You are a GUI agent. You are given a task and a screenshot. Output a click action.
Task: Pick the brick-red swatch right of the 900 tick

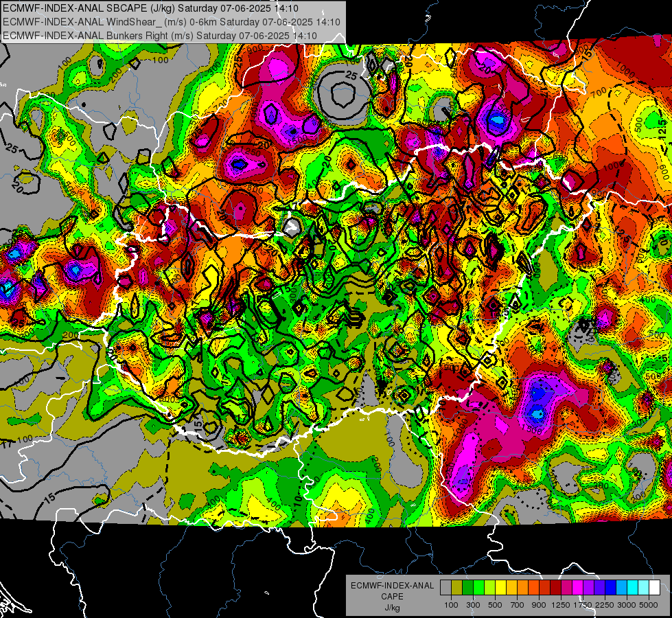pos(545,588)
